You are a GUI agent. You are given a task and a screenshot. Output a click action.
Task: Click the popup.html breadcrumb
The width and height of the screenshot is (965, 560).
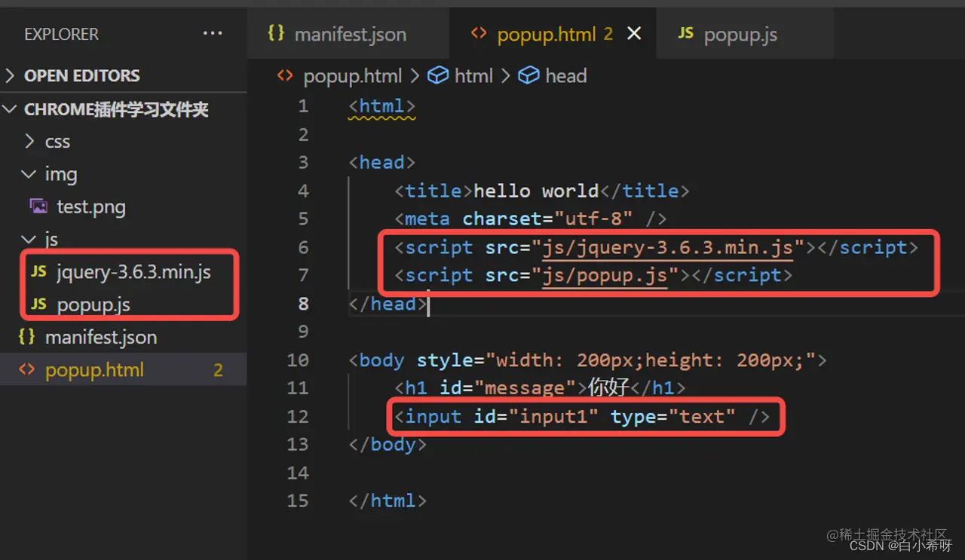[352, 75]
